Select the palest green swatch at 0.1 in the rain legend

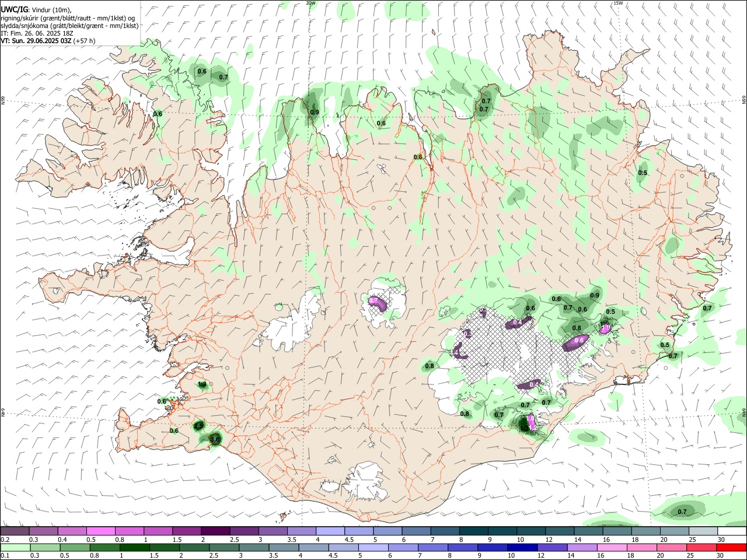click(15, 547)
